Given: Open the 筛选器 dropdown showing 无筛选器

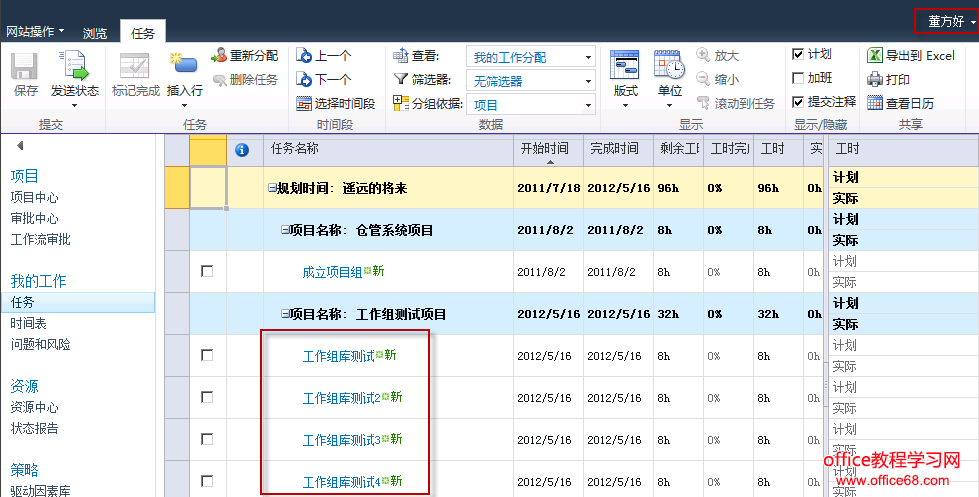Looking at the screenshot, I should 533,80.
